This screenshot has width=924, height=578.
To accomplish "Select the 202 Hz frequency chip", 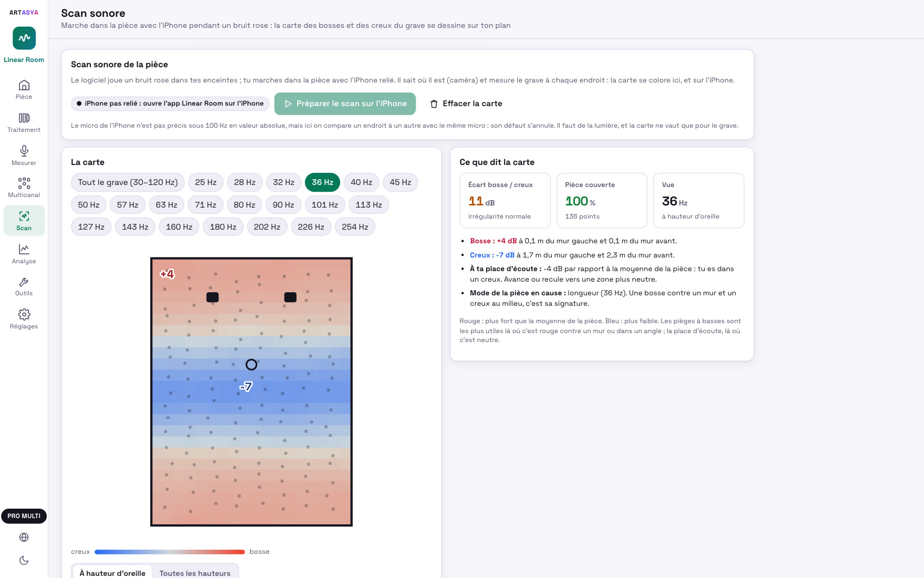I will coord(267,227).
